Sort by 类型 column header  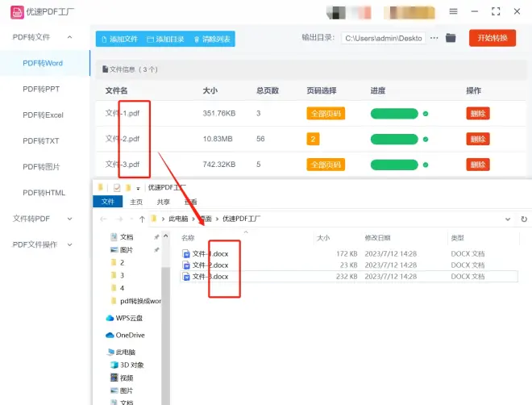click(x=457, y=238)
